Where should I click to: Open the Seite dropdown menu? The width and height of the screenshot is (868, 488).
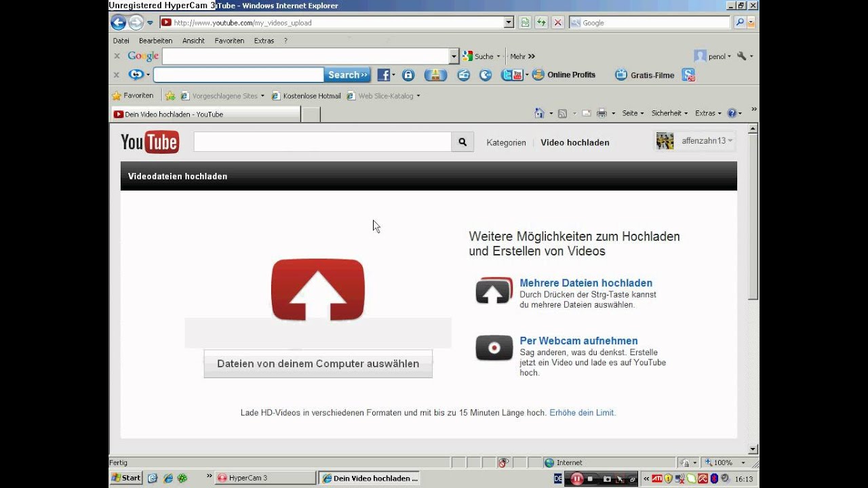(633, 113)
